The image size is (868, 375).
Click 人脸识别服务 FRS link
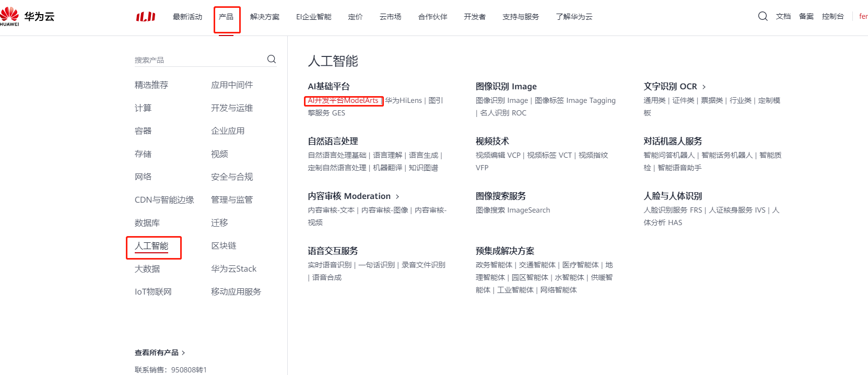click(x=673, y=210)
